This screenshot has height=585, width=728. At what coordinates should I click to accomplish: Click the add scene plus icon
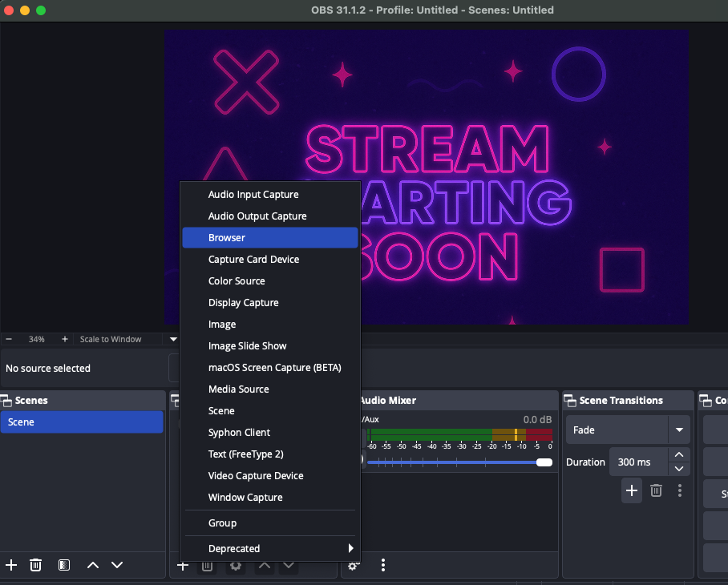coord(11,565)
